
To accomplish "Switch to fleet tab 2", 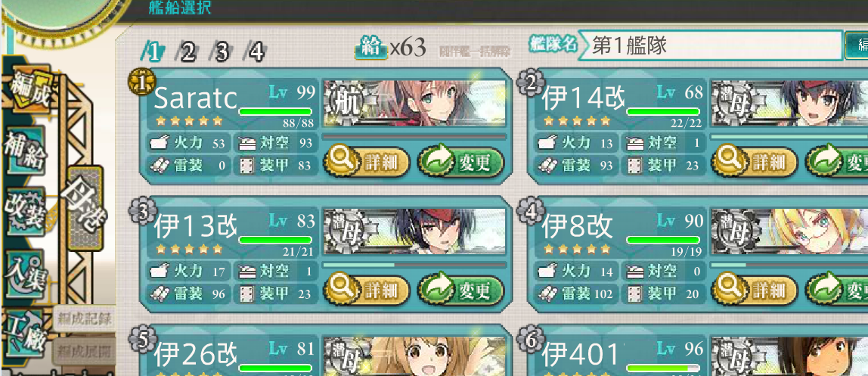I will [x=187, y=53].
